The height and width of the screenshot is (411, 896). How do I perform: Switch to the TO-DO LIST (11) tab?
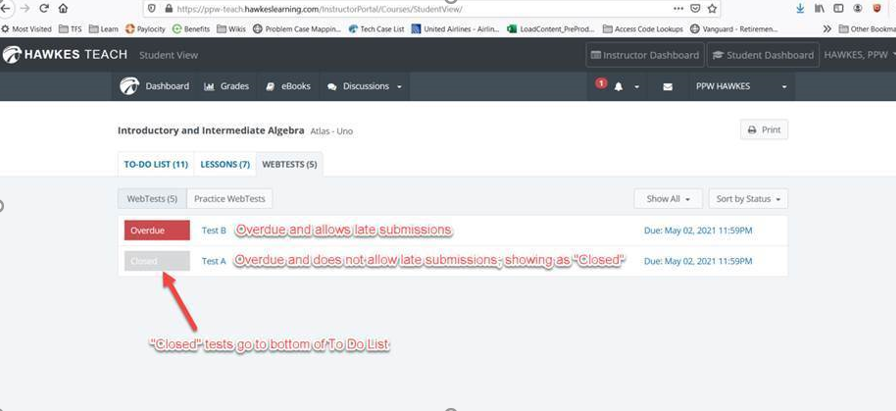(156, 165)
